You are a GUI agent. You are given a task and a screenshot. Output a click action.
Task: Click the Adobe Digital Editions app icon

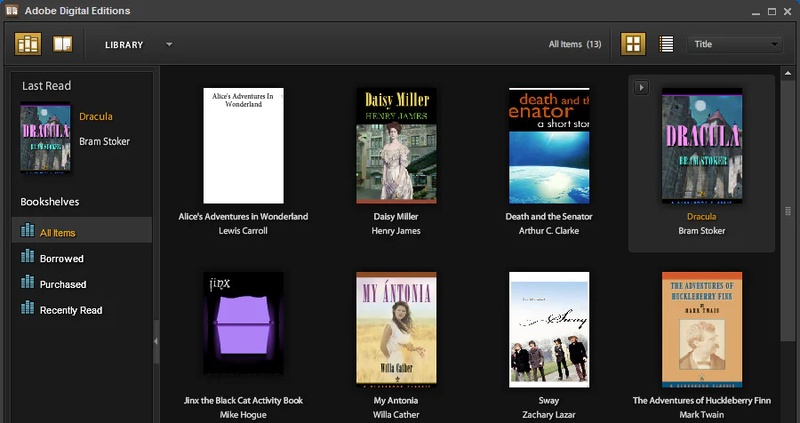(11, 10)
